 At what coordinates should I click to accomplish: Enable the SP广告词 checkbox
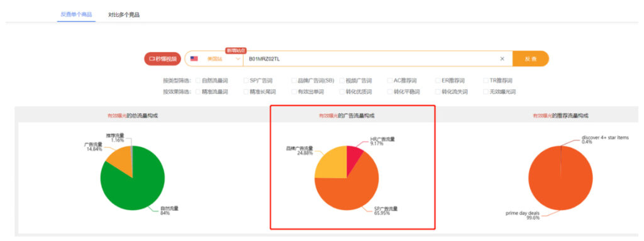click(x=246, y=81)
